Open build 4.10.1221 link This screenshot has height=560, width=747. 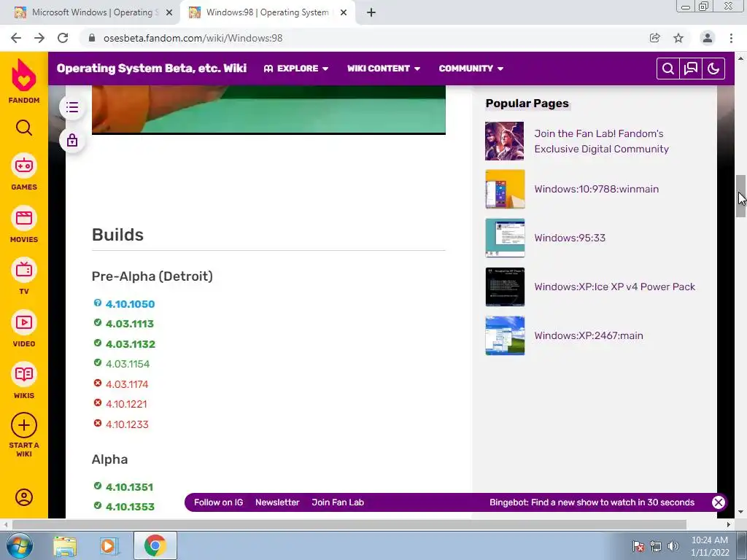(x=126, y=404)
